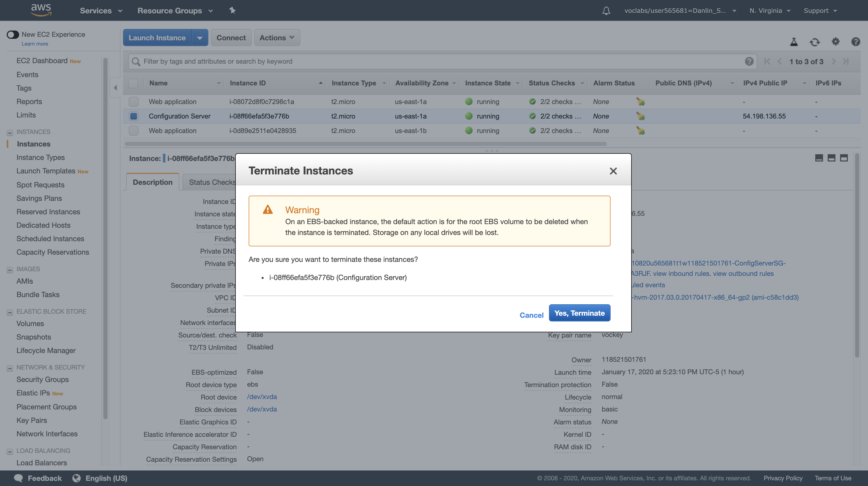
Task: Open the Services menu
Action: (x=101, y=11)
